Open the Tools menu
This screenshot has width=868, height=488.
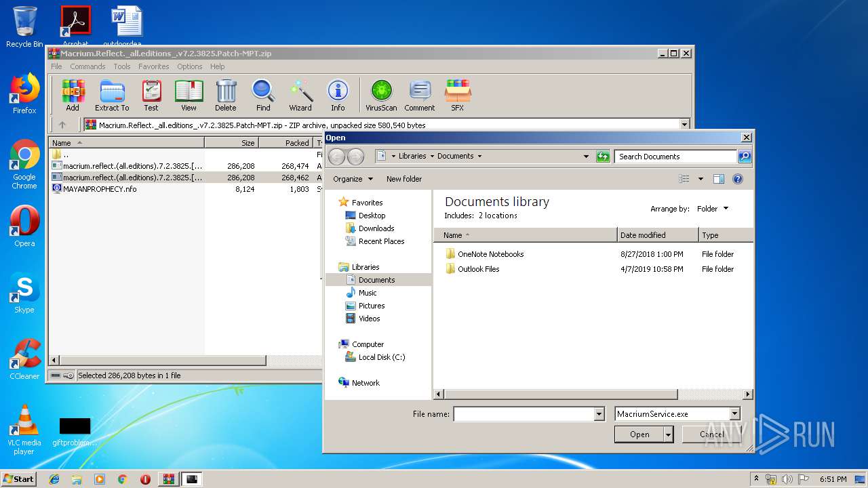[122, 66]
